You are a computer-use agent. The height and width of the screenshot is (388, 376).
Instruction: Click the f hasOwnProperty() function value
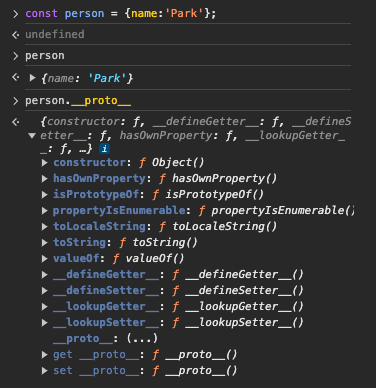pos(218,179)
